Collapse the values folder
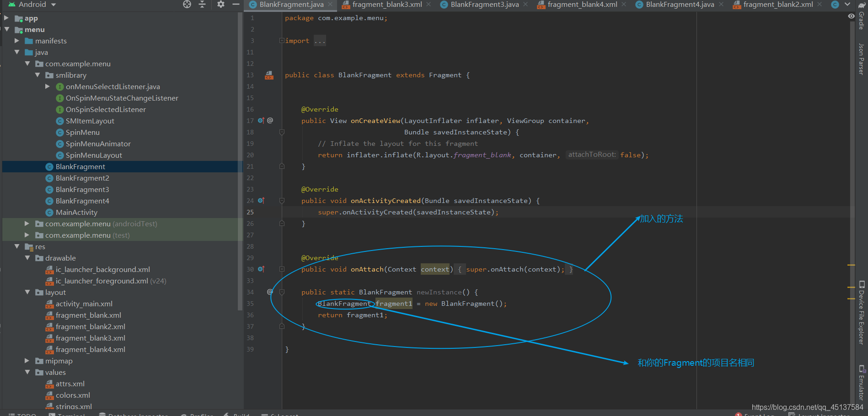 click(27, 372)
